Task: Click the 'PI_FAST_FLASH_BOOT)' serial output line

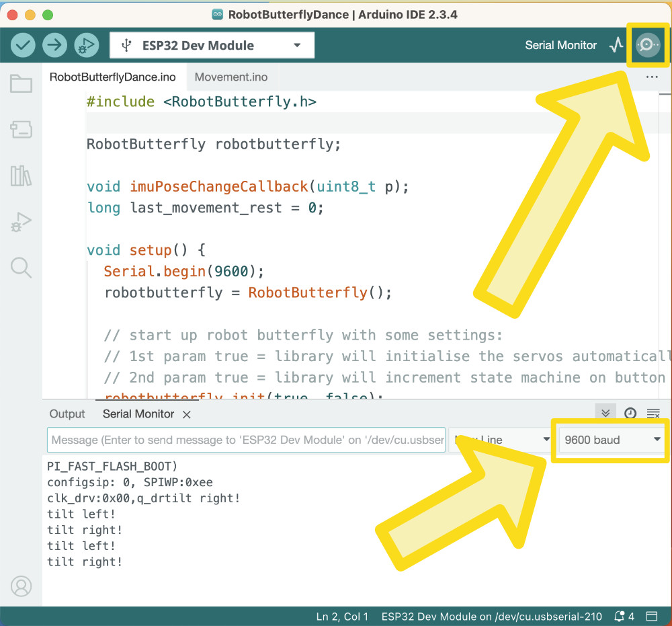Action: click(x=112, y=466)
